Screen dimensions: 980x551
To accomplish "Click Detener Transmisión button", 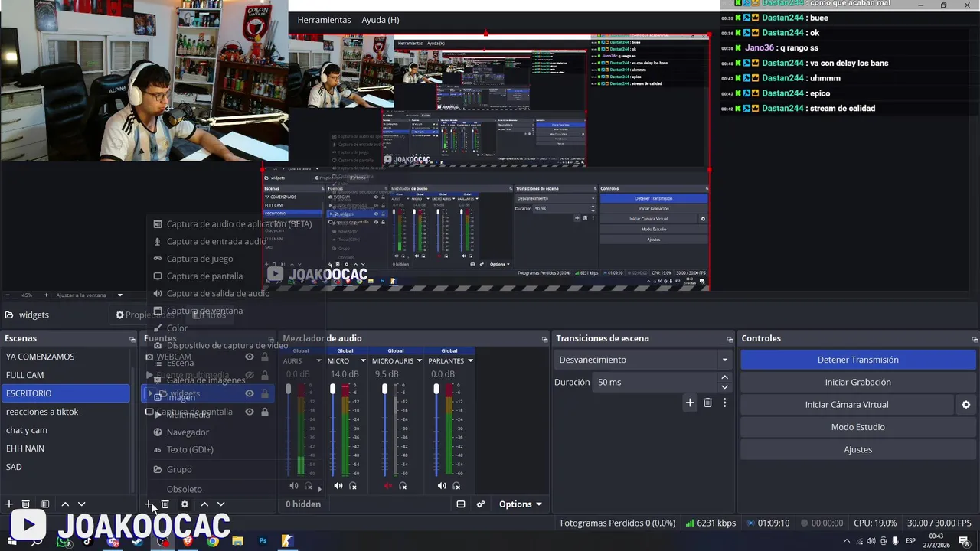I will click(x=857, y=360).
